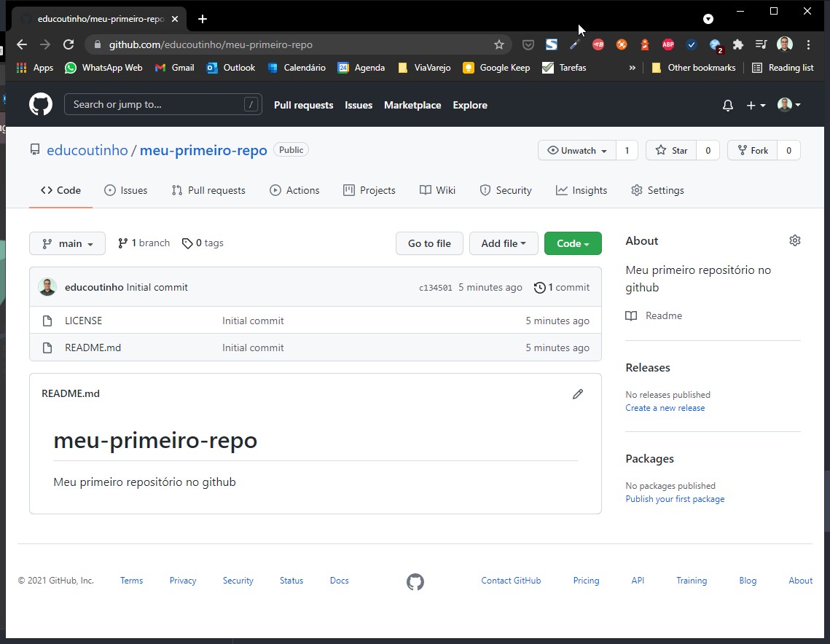Image resolution: width=830 pixels, height=644 pixels.
Task: Click the meu-primeiro-repo repository name link
Action: coord(203,150)
